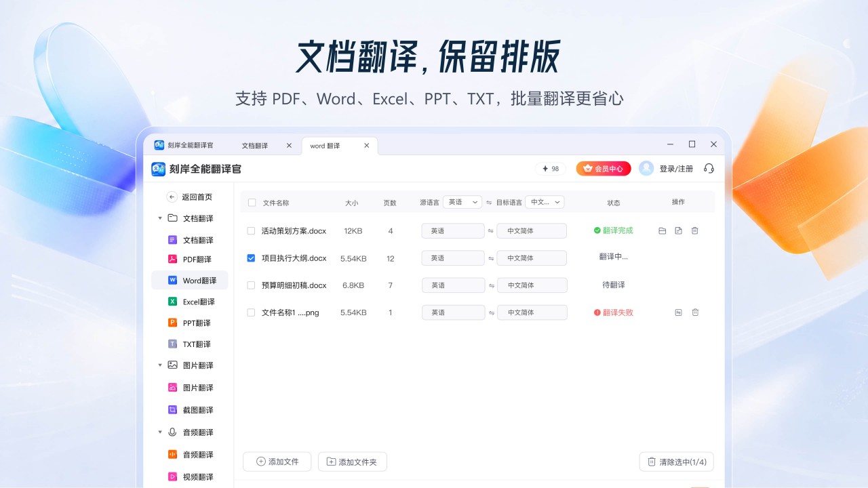Open Excel翻译 in sidebar
Viewport: 868px width, 488px height.
pyautogui.click(x=190, y=302)
